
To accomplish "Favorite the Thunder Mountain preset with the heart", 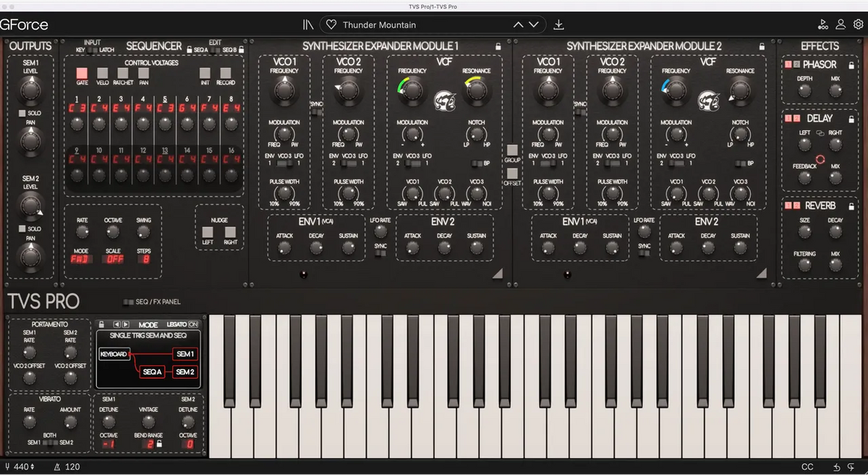I will coord(331,25).
